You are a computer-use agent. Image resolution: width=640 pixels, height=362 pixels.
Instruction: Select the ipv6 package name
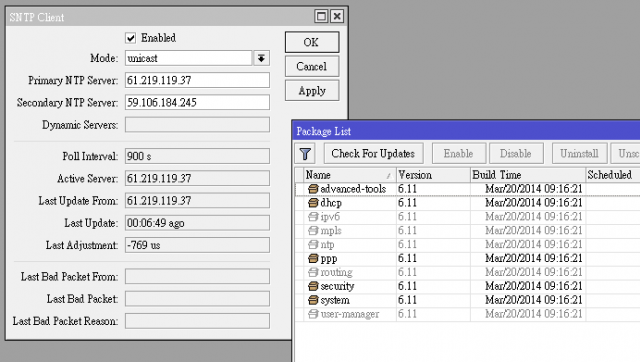[330, 216]
